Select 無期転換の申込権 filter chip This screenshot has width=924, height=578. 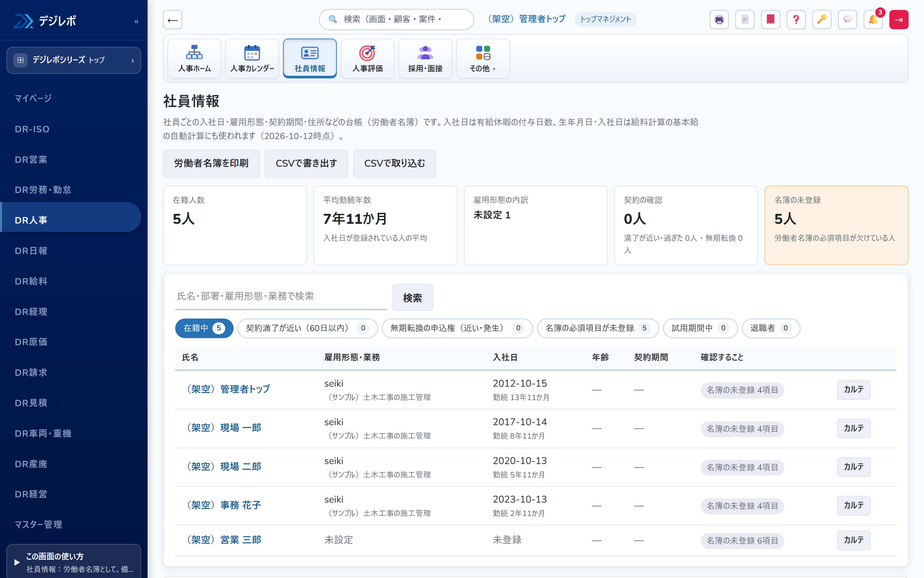point(458,328)
